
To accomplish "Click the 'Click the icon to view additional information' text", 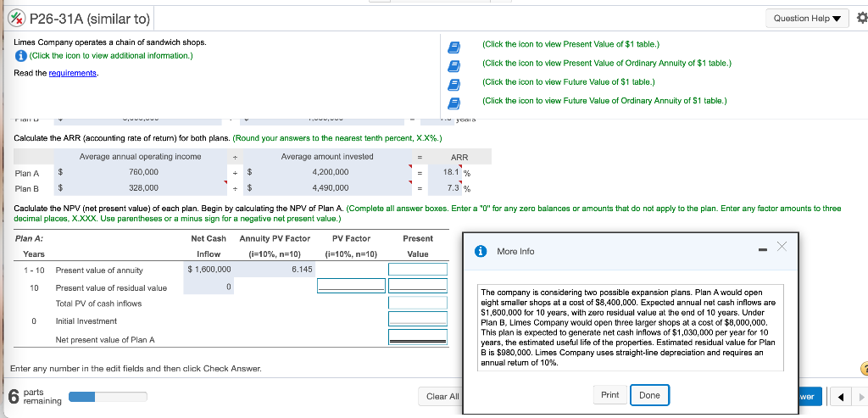I will coord(111,56).
